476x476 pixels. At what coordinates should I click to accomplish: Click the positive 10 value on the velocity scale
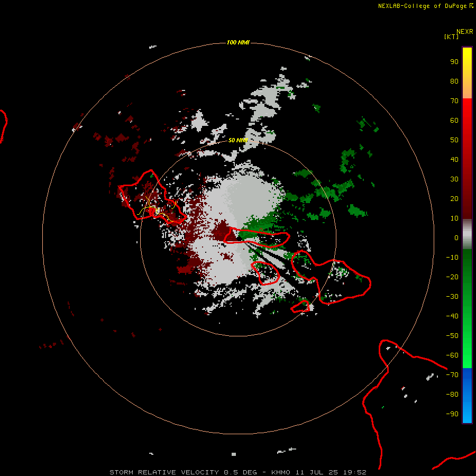(454, 218)
